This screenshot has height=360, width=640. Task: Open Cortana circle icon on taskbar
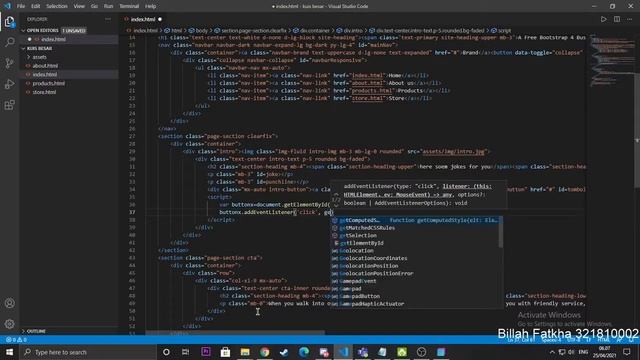pyautogui.click(x=166, y=352)
